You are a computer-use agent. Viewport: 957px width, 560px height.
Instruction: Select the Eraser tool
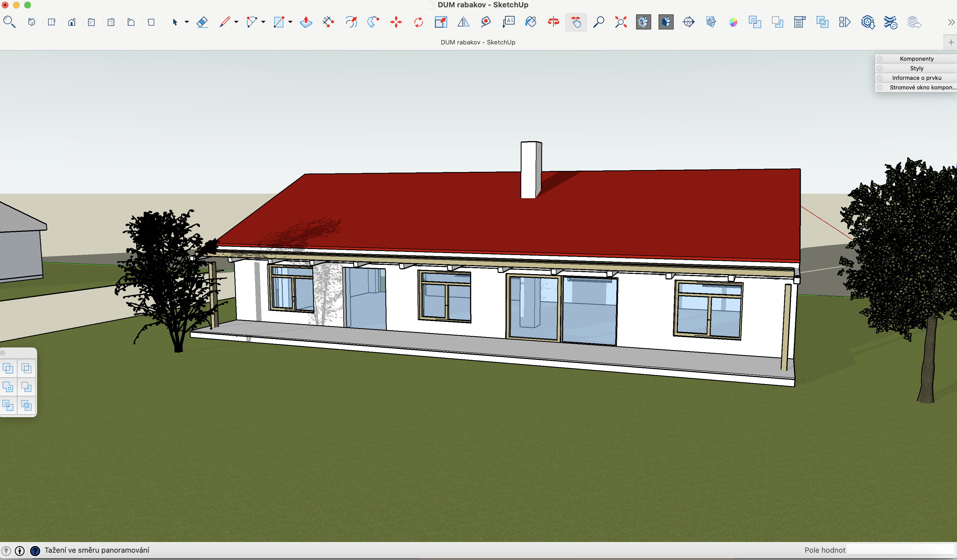pos(202,22)
